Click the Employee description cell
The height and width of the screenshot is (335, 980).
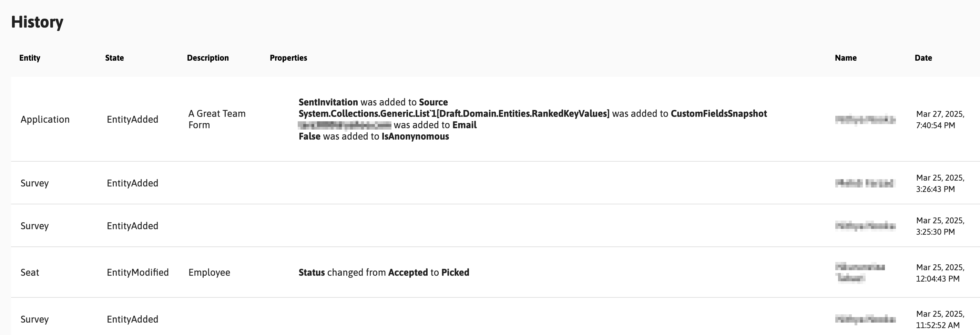(x=209, y=273)
